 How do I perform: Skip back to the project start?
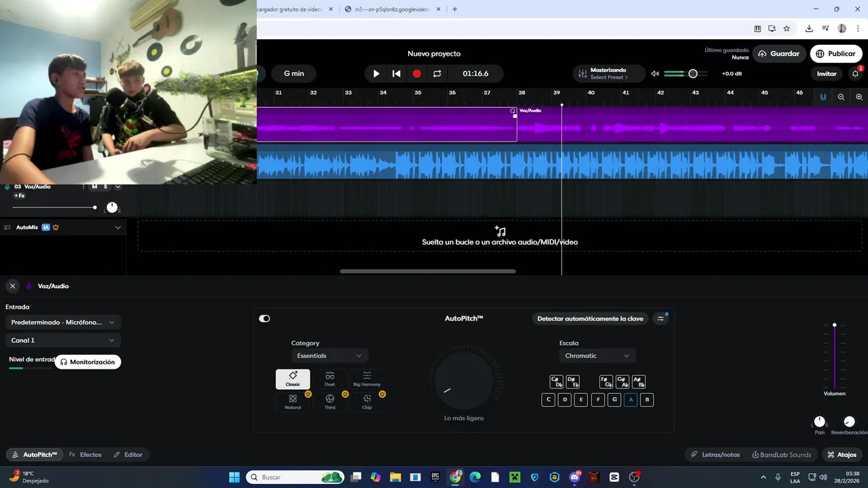(x=397, y=73)
